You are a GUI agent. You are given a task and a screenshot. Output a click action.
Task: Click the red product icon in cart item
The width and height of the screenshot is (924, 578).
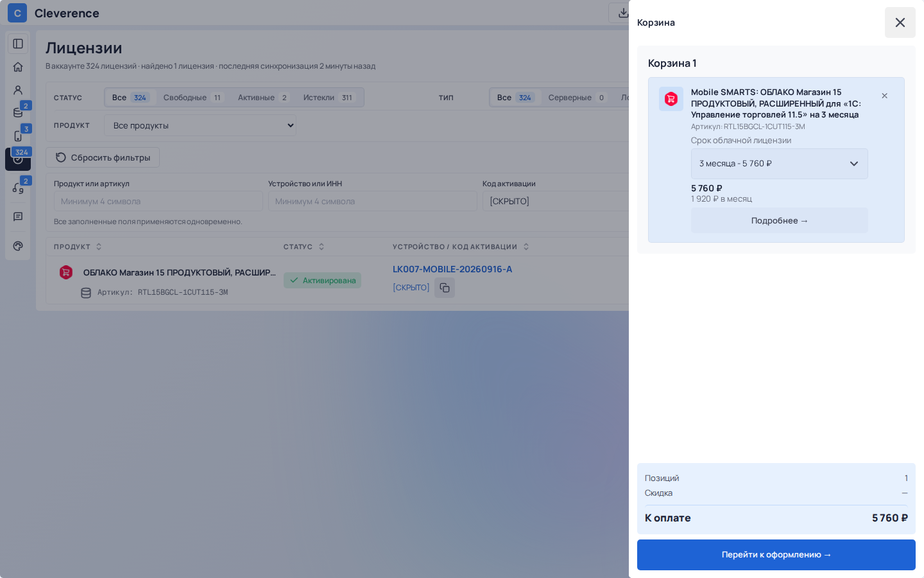tap(671, 99)
